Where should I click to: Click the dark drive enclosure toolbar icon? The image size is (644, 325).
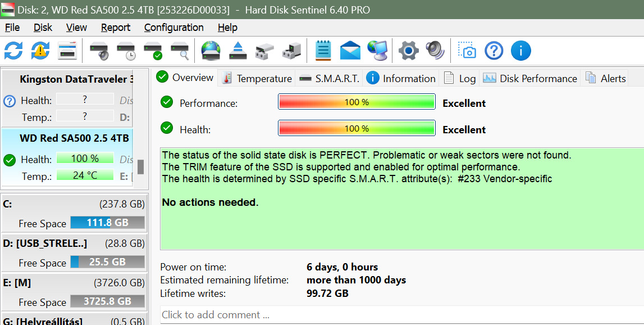click(291, 51)
